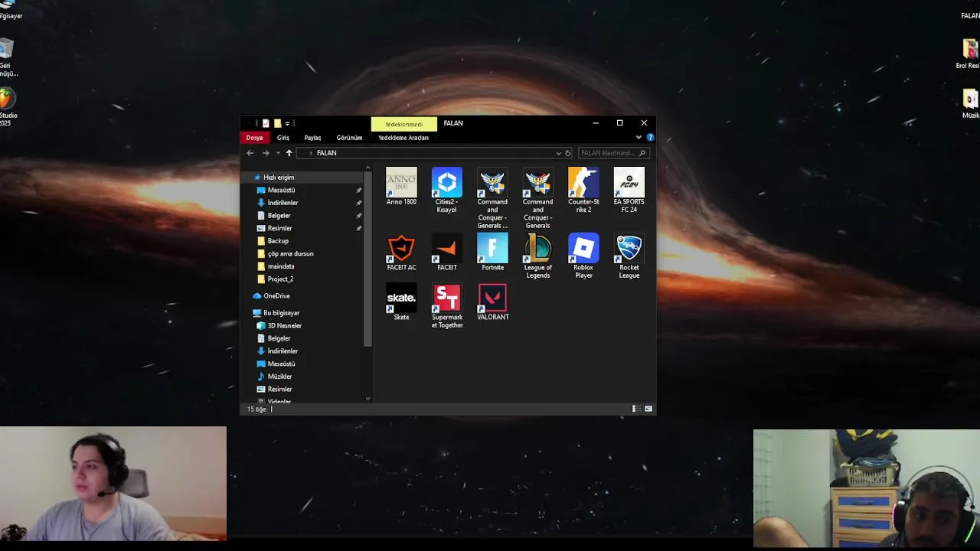Switch to large icons view layout
Image resolution: width=980 pixels, height=551 pixels.
[648, 409]
